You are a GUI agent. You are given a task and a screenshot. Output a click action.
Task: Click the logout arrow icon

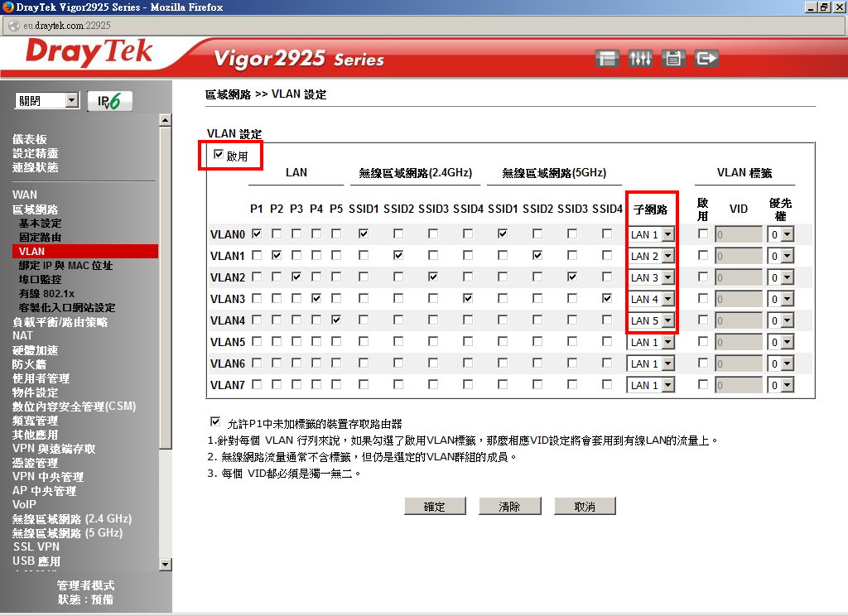click(x=706, y=59)
